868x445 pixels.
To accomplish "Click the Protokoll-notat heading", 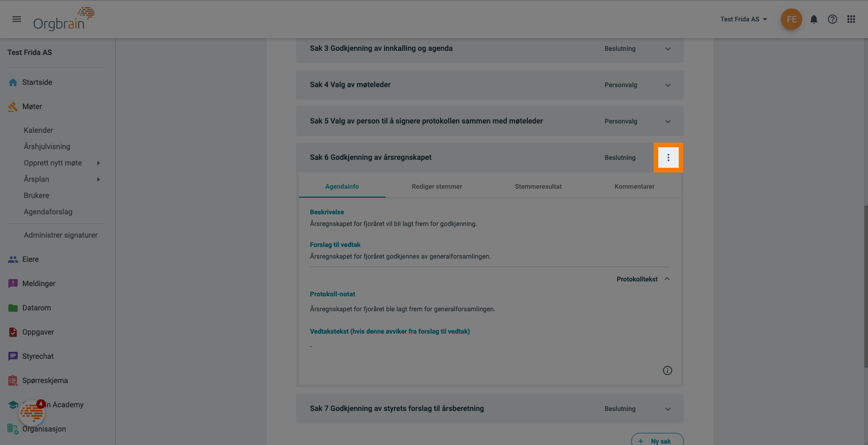I will (332, 294).
